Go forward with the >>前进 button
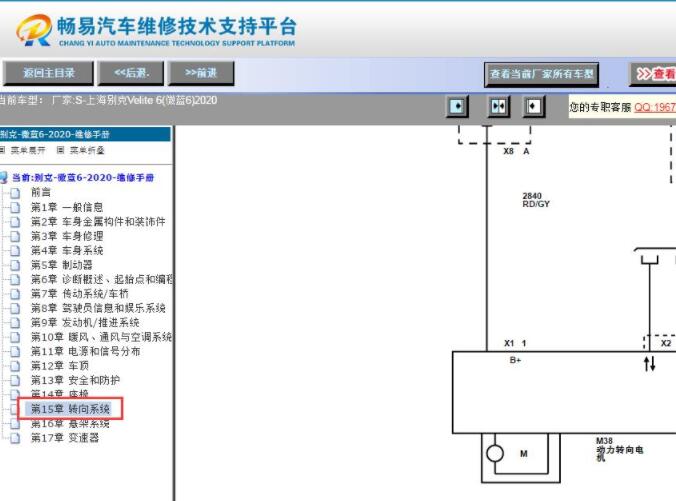Viewport: 676px width, 501px height. (201, 73)
